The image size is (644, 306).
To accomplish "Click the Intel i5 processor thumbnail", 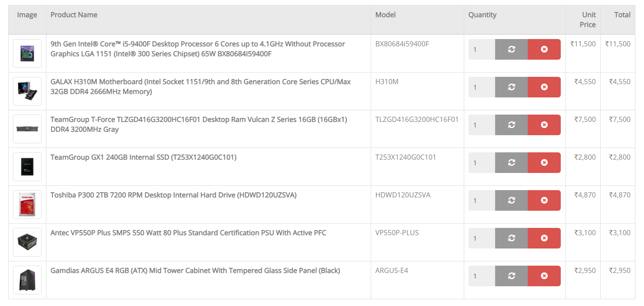I will [27, 53].
